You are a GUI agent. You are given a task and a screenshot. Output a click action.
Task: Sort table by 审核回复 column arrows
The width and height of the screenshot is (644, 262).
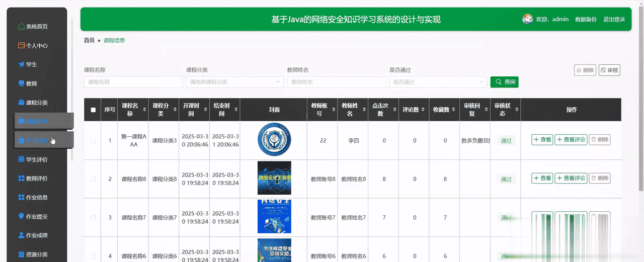[486, 110]
